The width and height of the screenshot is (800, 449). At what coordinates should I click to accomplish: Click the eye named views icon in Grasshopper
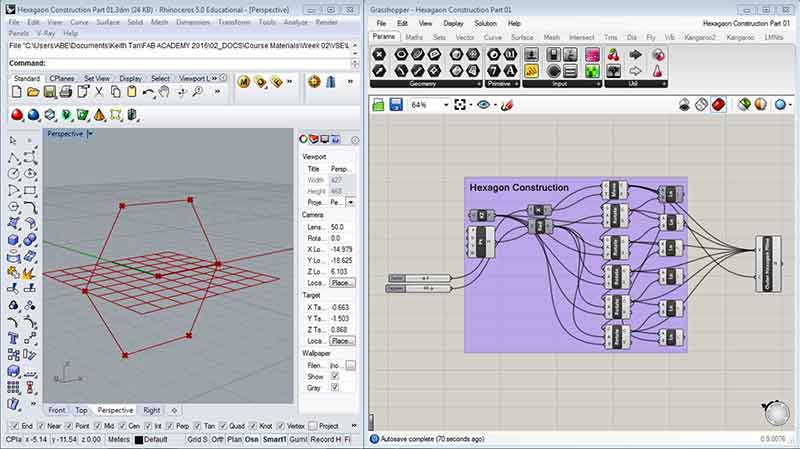pos(483,105)
